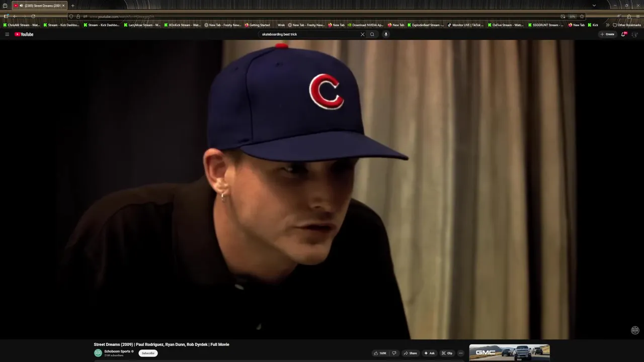644x362 pixels.
Task: Expand the list all tabs chevron
Action: coord(594,6)
